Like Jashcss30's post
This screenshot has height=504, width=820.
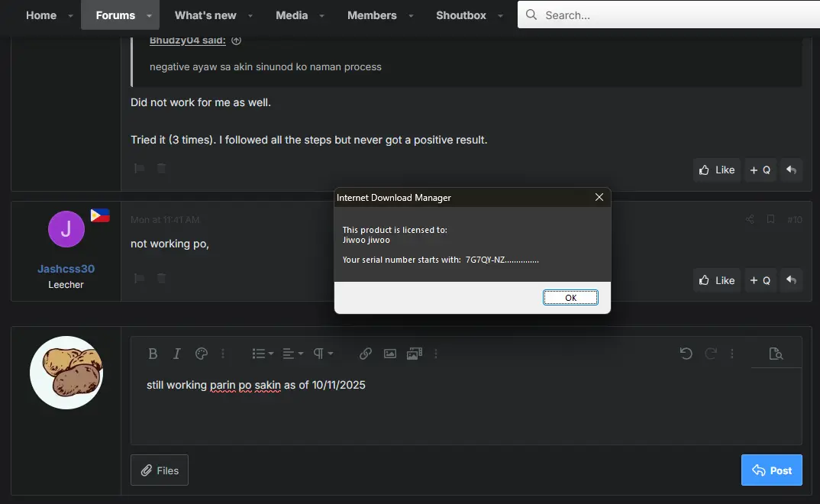click(717, 280)
